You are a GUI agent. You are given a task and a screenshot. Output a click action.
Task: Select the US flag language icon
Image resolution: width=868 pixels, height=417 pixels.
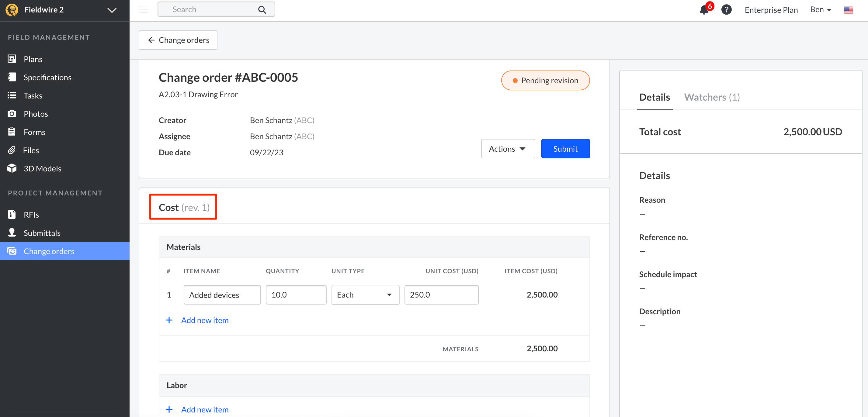[848, 10]
